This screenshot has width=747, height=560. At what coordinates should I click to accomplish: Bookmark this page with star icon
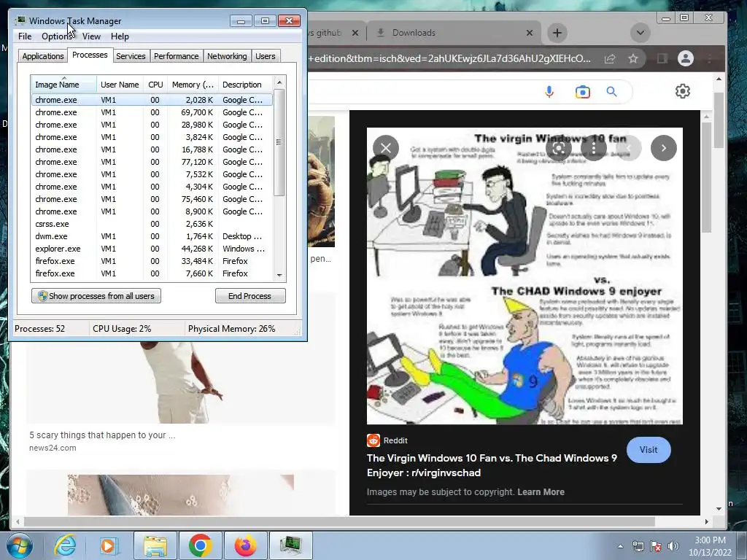tap(632, 58)
